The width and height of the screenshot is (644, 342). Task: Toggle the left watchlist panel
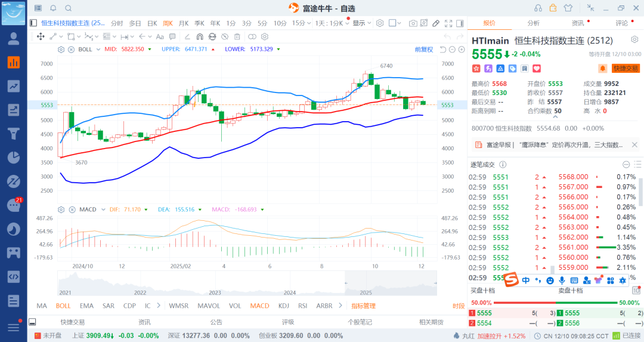pos(33,23)
